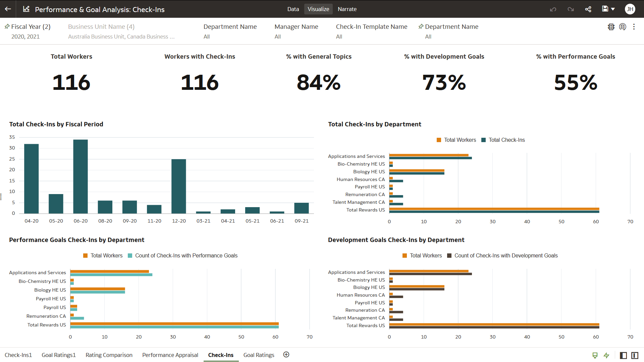
Task: Open the Narrate page
Action: pyautogui.click(x=347, y=9)
